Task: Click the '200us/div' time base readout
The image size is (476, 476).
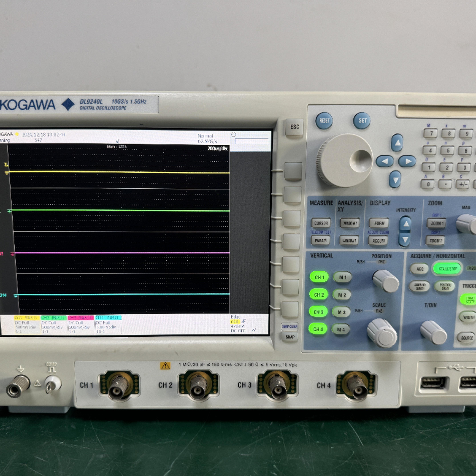Action: coord(217,149)
